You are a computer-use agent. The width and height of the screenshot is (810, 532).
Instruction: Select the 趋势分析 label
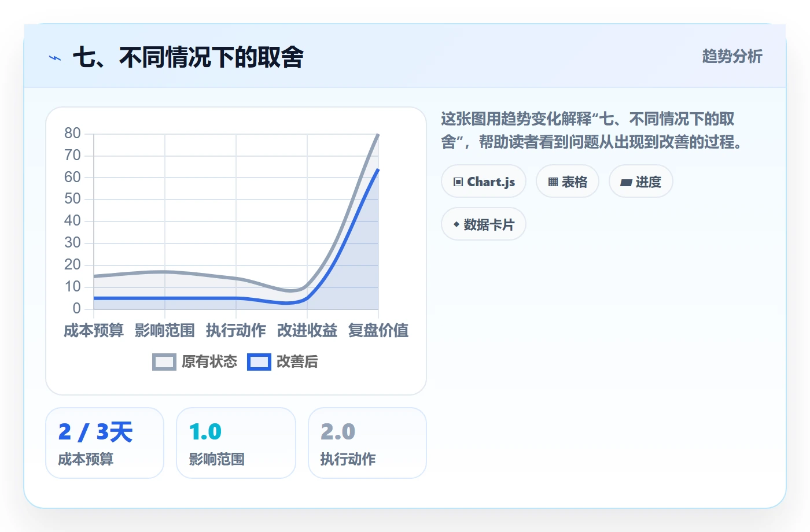[732, 56]
